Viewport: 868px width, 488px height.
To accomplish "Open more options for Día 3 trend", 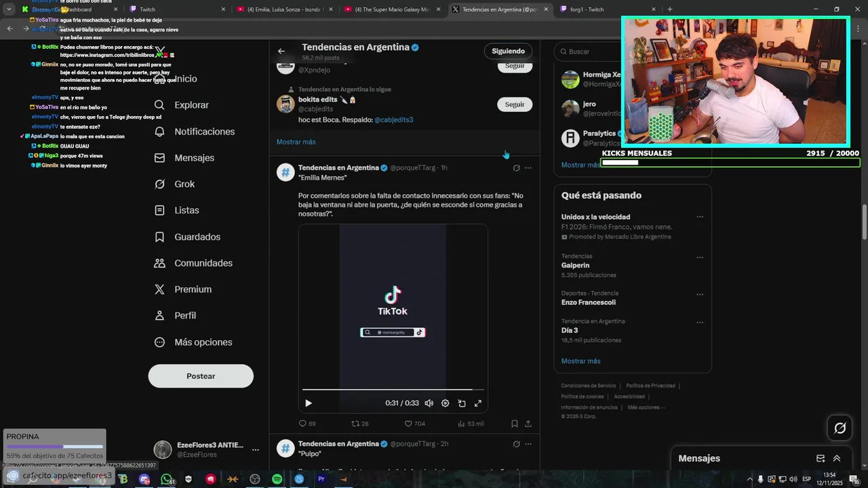I will click(700, 323).
